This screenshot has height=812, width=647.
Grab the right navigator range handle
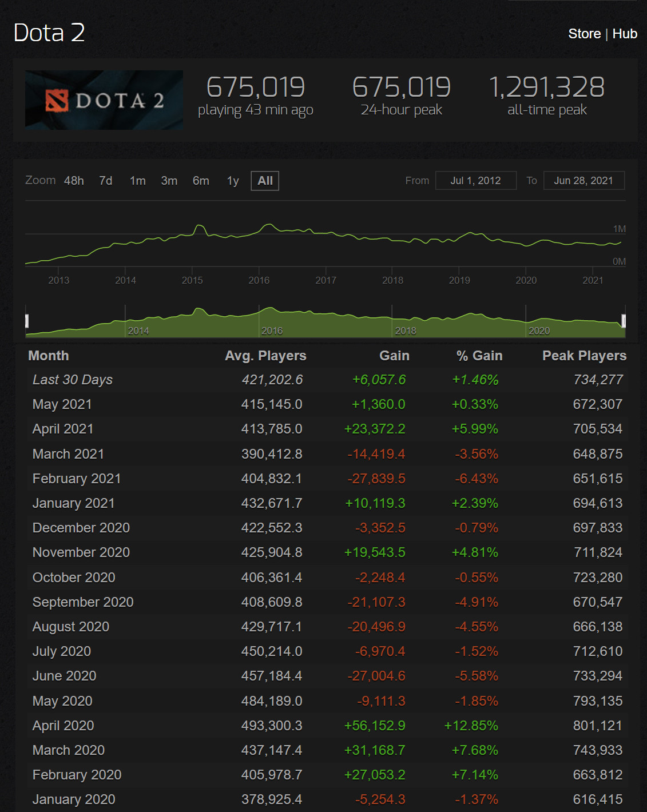pyautogui.click(x=624, y=321)
